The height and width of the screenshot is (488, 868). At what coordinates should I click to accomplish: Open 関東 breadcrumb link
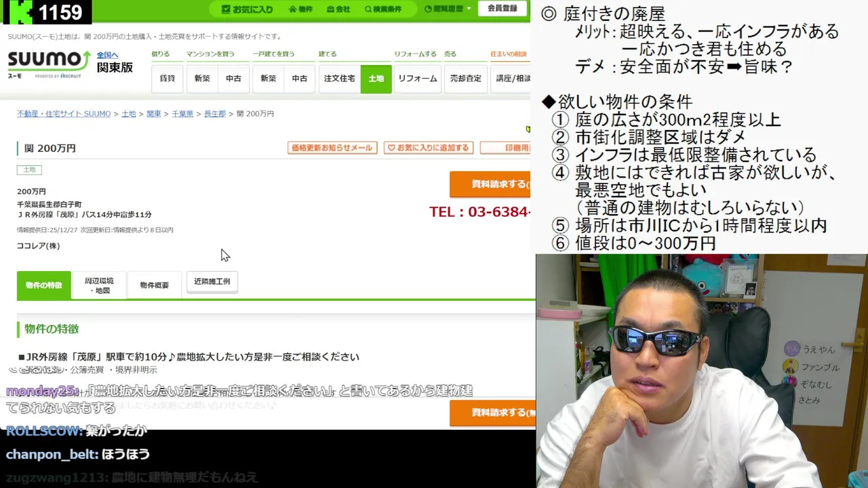pos(154,114)
